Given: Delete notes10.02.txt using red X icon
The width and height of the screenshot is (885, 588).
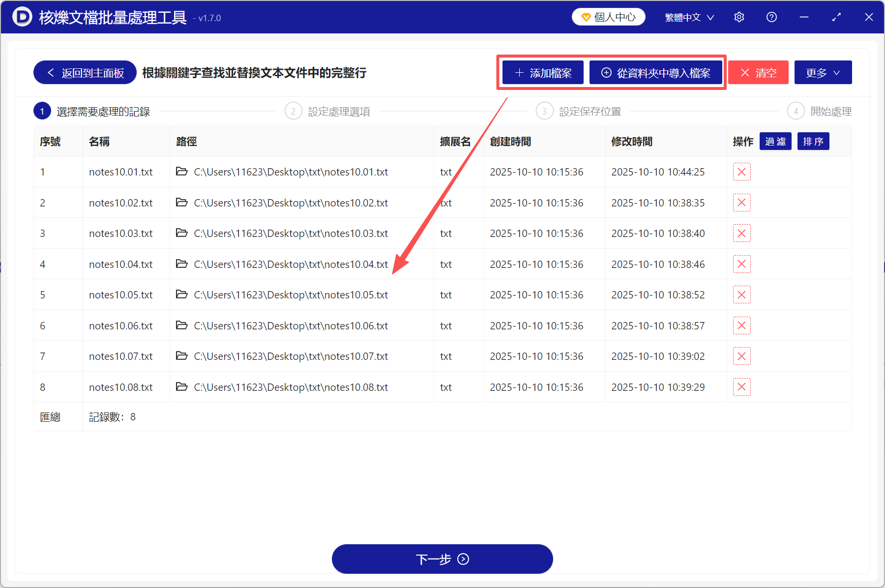Looking at the screenshot, I should [x=741, y=203].
